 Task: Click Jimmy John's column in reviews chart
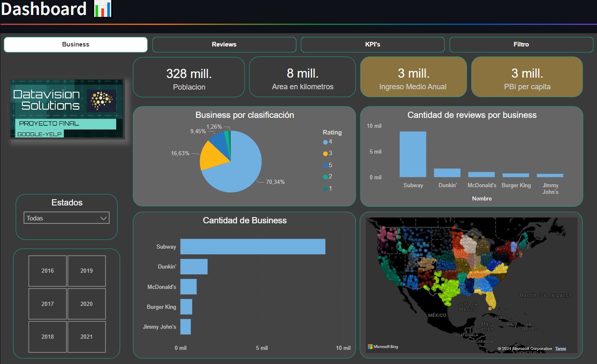pyautogui.click(x=550, y=176)
